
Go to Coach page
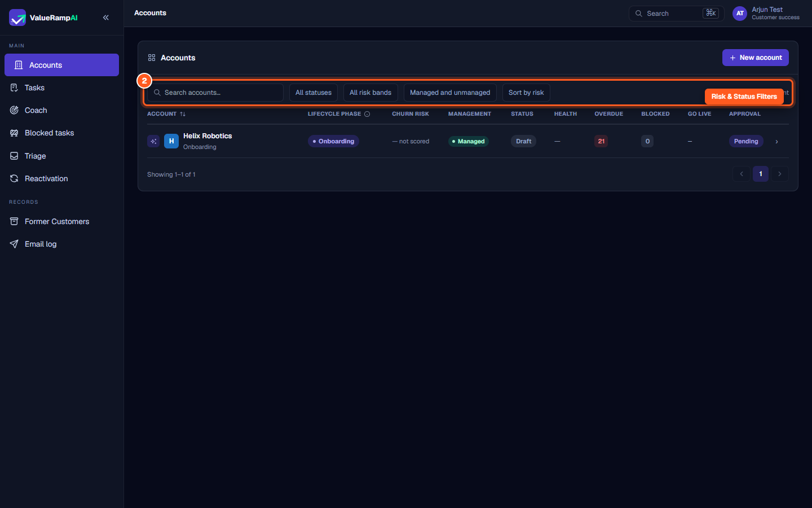coord(61,110)
